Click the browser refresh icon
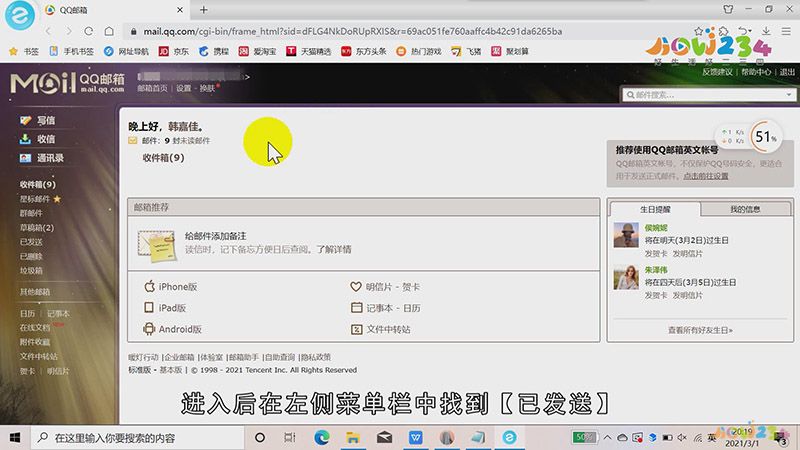The image size is (800, 450). click(88, 31)
